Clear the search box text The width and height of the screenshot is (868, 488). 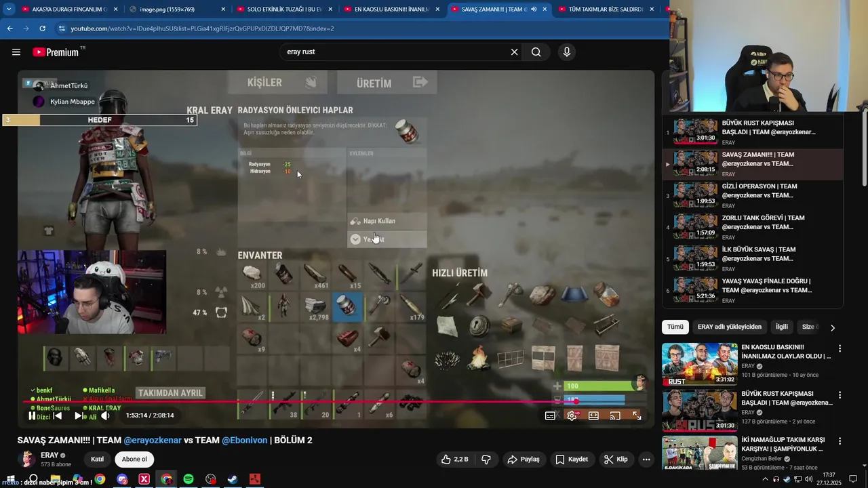(514, 52)
